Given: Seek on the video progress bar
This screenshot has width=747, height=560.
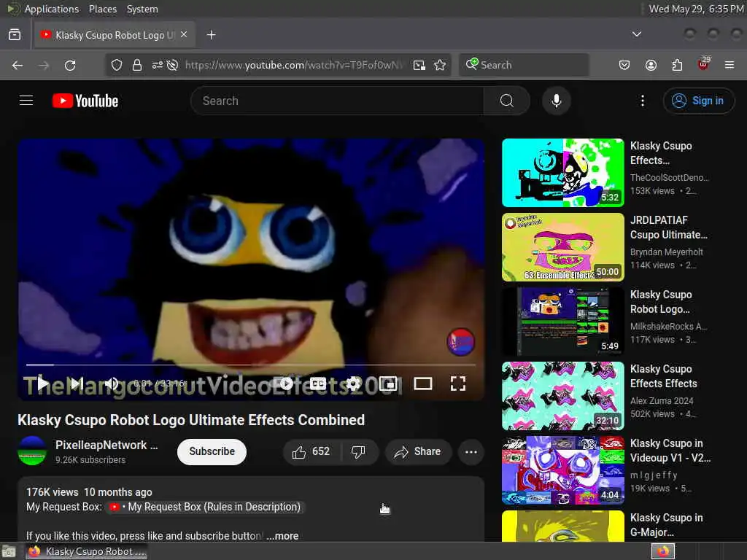Looking at the screenshot, I should [251, 365].
